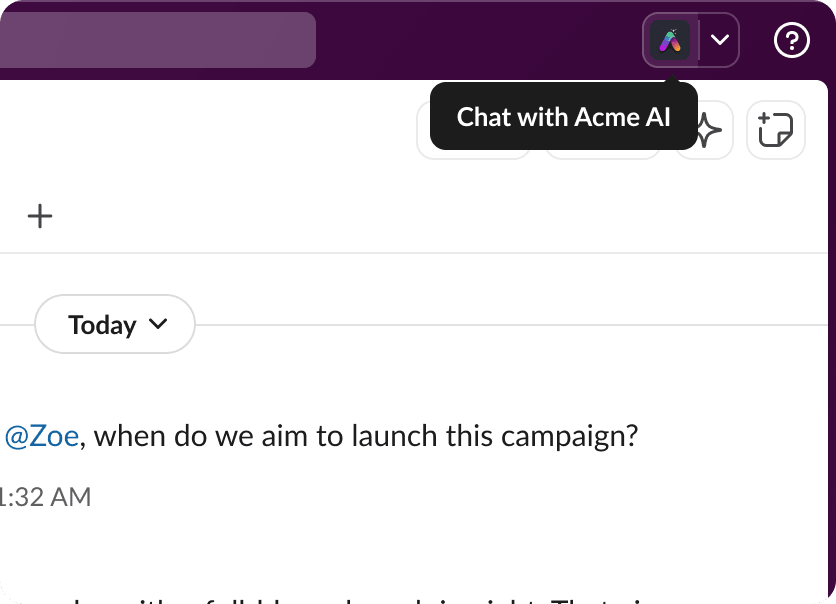Click the empty tab bar area beside plus
The height and width of the screenshot is (604, 836).
point(400,216)
